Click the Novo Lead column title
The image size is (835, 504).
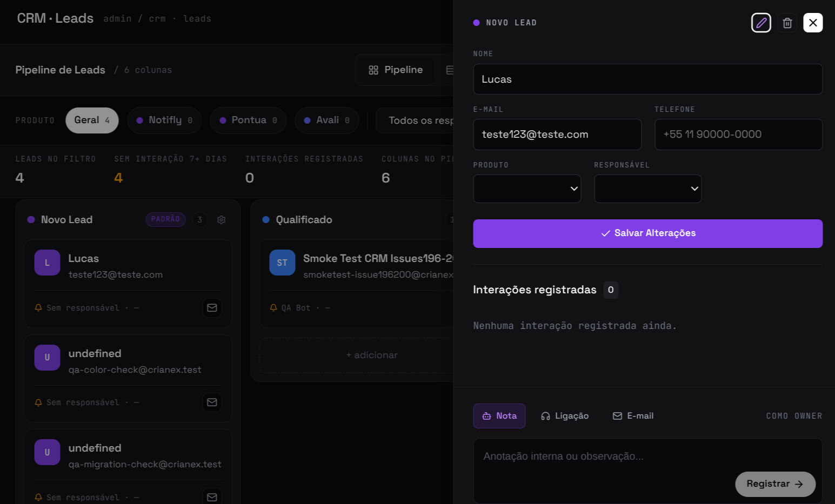pos(67,220)
